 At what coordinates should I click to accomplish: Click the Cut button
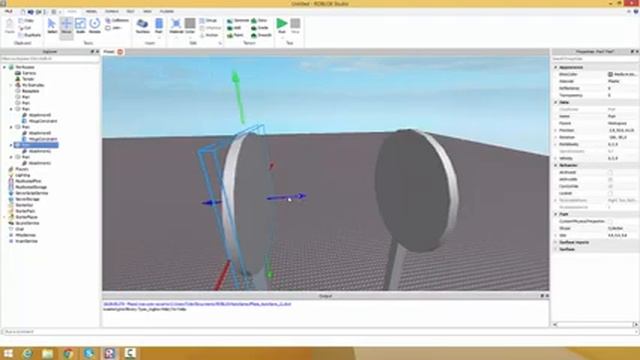[25, 28]
